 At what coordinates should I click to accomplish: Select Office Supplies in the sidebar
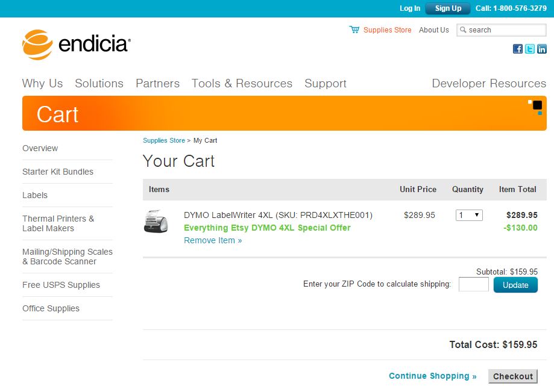click(x=51, y=308)
